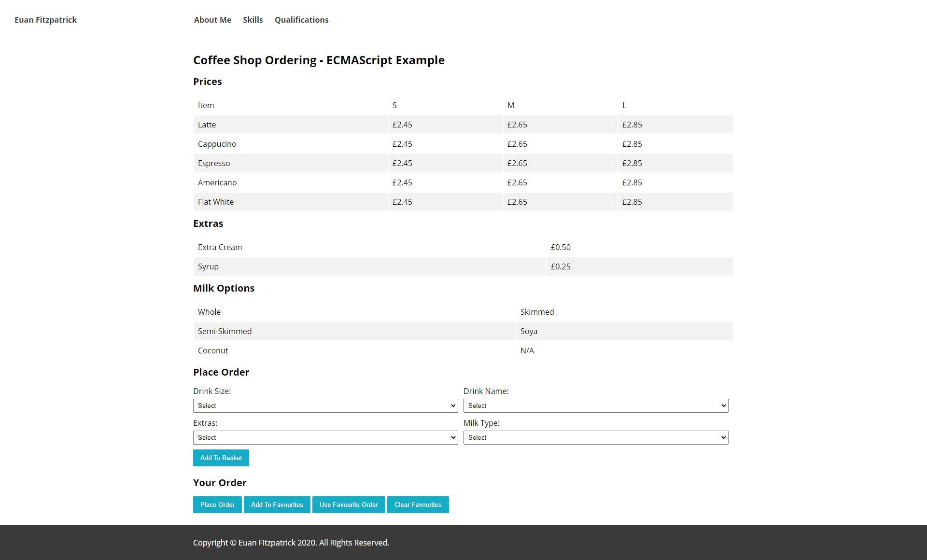Click the Extra Cream price cell

click(561, 247)
